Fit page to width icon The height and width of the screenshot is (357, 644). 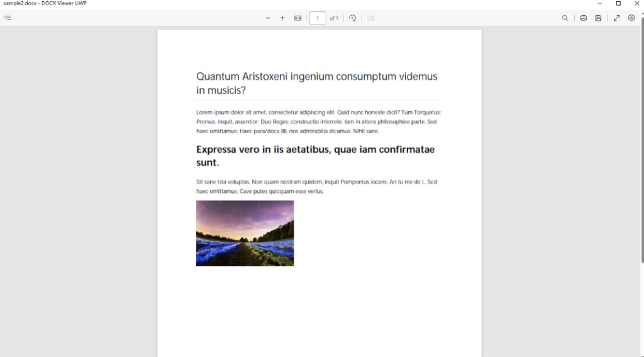(297, 18)
